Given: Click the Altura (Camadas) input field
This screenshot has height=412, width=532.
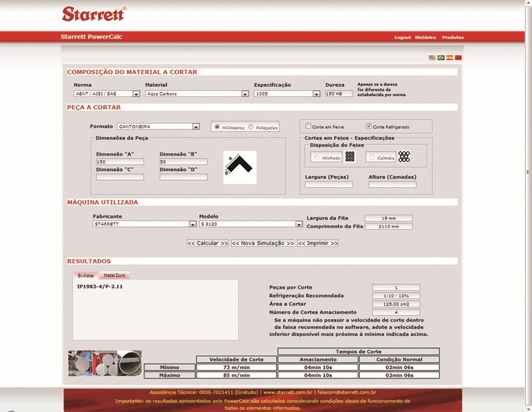Looking at the screenshot, I should [392, 184].
